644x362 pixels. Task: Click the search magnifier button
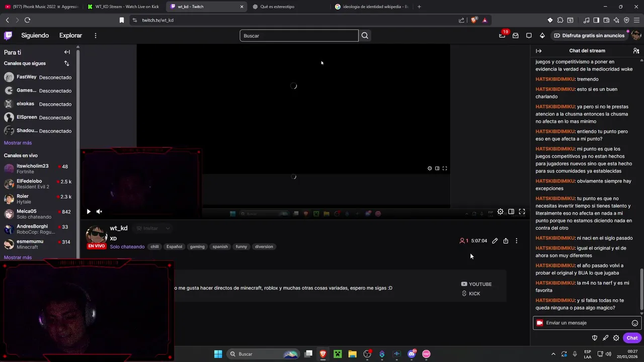click(x=365, y=36)
